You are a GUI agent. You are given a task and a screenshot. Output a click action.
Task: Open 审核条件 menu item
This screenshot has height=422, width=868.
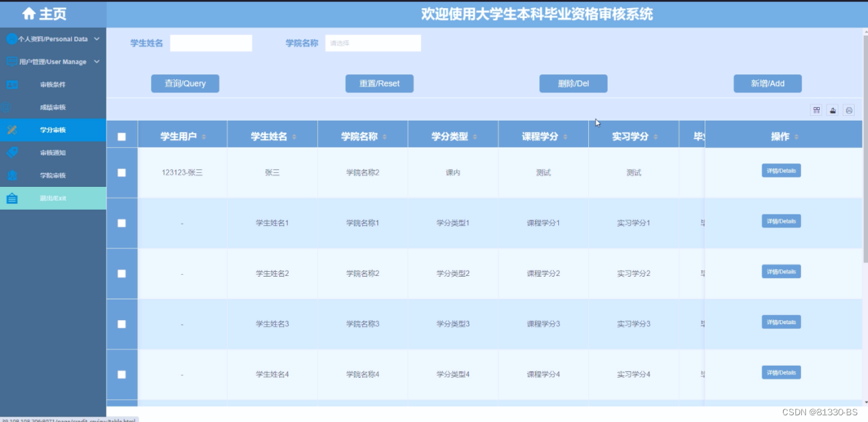[53, 84]
